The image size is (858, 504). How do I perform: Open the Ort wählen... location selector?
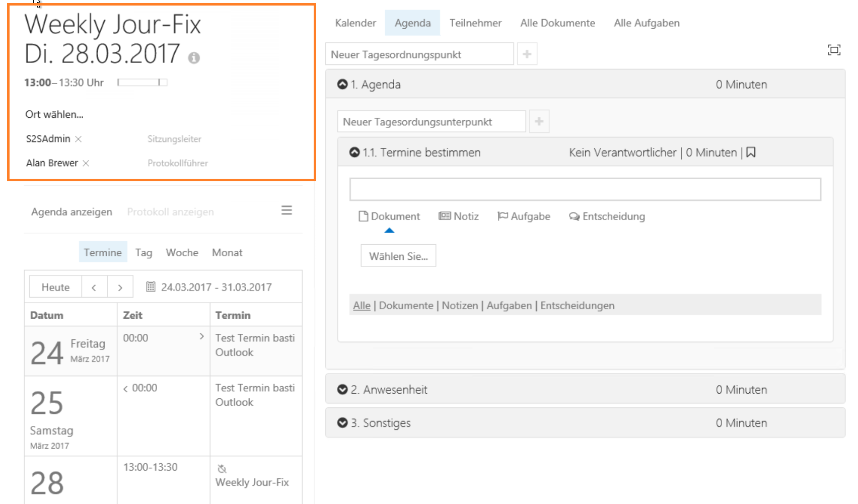click(54, 114)
